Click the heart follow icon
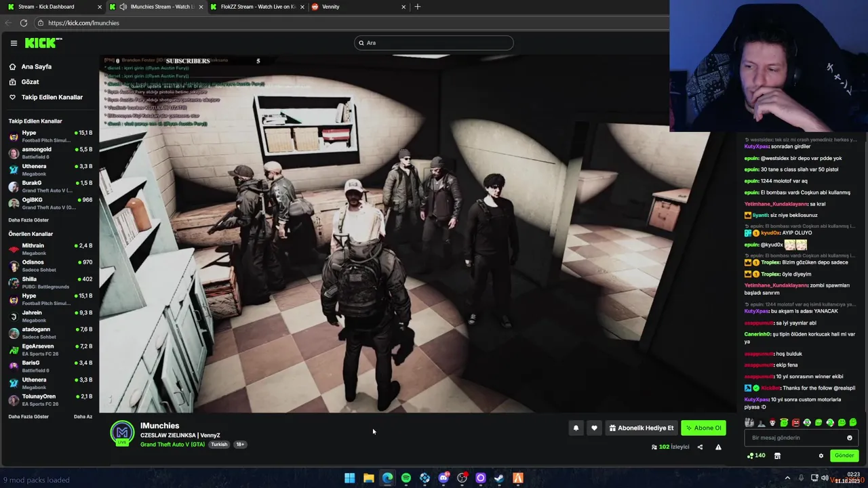 tap(594, 428)
